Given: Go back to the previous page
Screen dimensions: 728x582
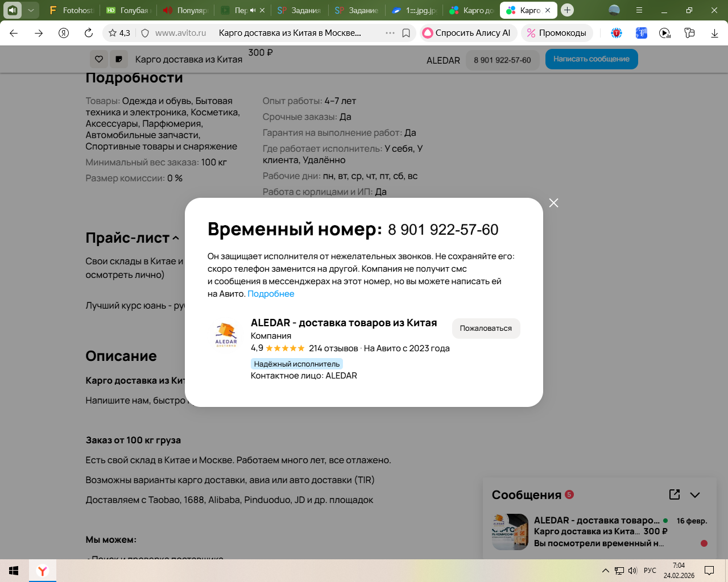Looking at the screenshot, I should click(14, 33).
